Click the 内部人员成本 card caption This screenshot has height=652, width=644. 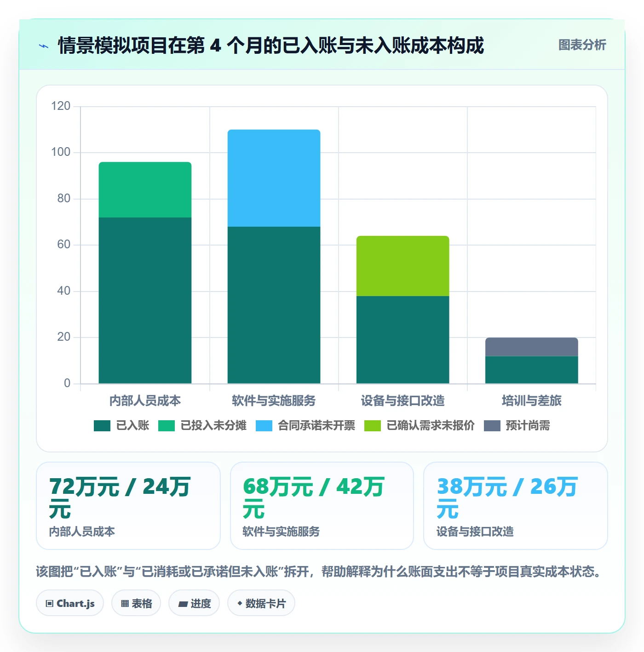[82, 532]
